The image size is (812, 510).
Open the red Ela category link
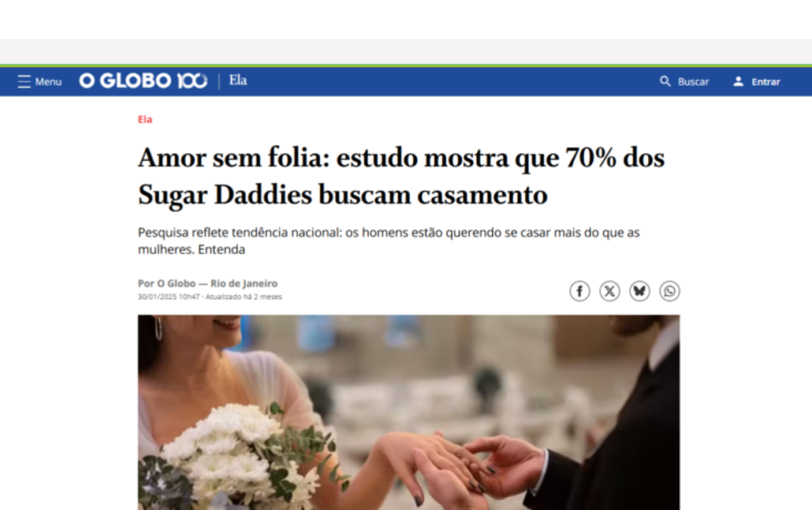[145, 120]
